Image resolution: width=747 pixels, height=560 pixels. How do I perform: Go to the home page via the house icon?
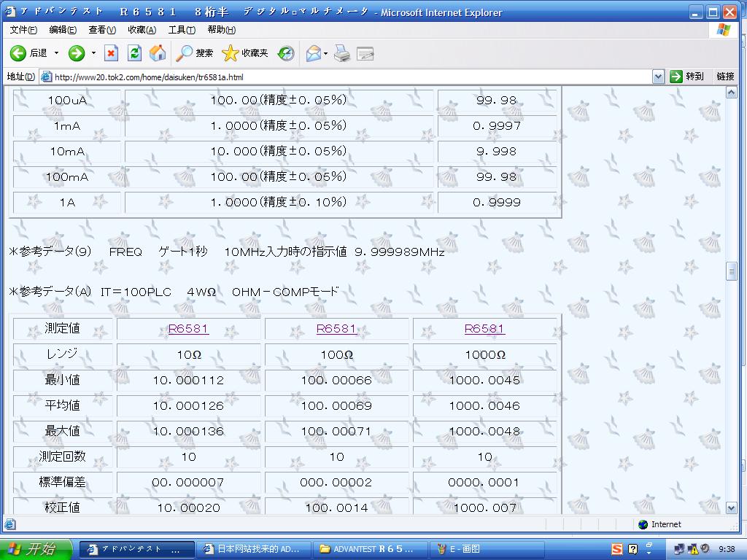pos(158,52)
